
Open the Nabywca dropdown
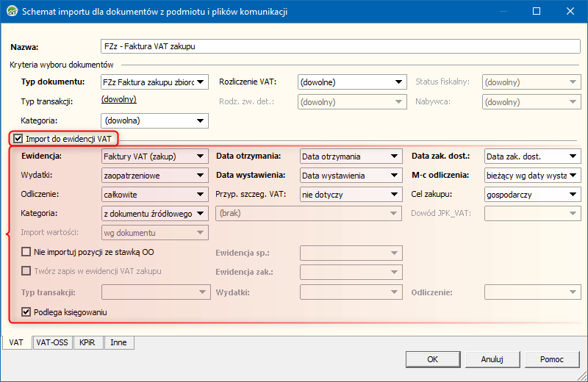(531, 102)
